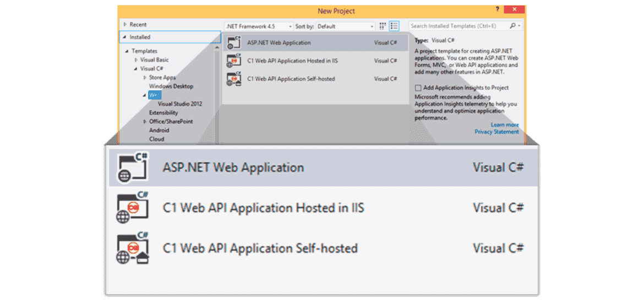Click enlarged 'Visual C#' text beside Self-hosted row

(x=498, y=248)
